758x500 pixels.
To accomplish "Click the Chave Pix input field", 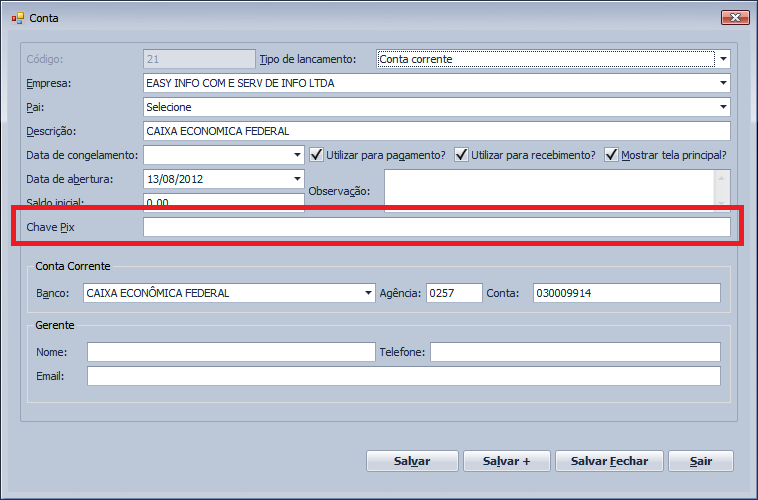I will (437, 227).
